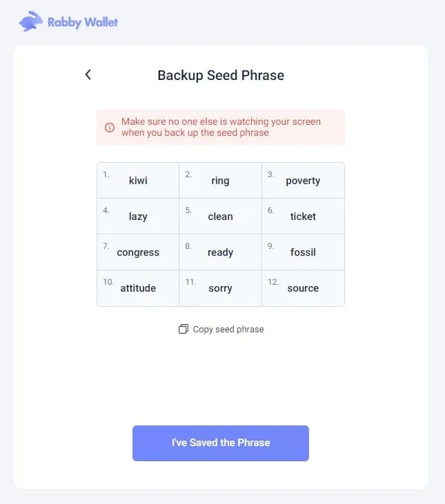Select seed word 1 kiwi
445x504 pixels.
click(x=138, y=181)
